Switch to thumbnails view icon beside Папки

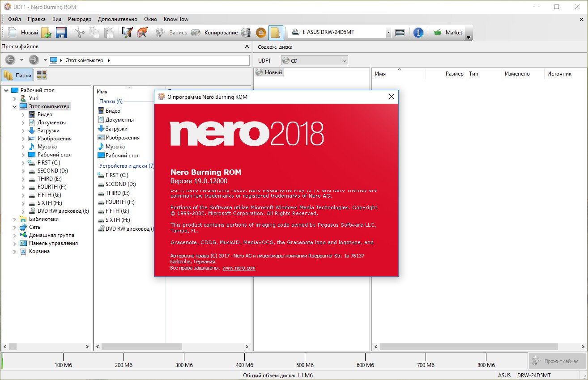click(x=42, y=76)
